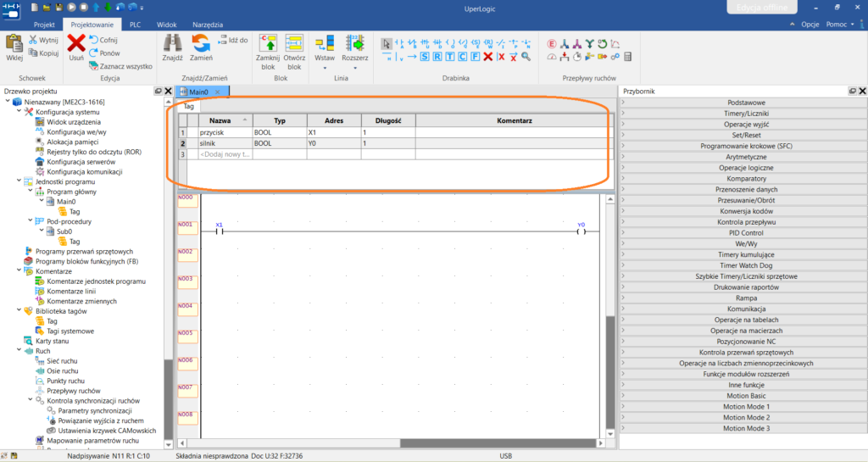This screenshot has height=462, width=868.
Task: Click the run play icon in title bar
Action: pyautogui.click(x=71, y=7)
